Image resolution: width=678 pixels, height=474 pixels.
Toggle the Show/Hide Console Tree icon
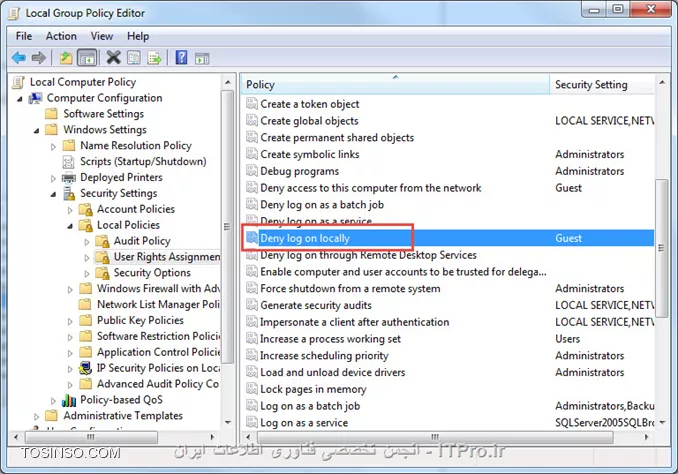[87, 58]
